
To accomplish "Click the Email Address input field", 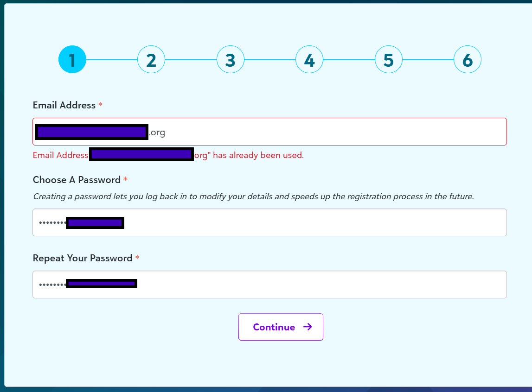I will (269, 132).
